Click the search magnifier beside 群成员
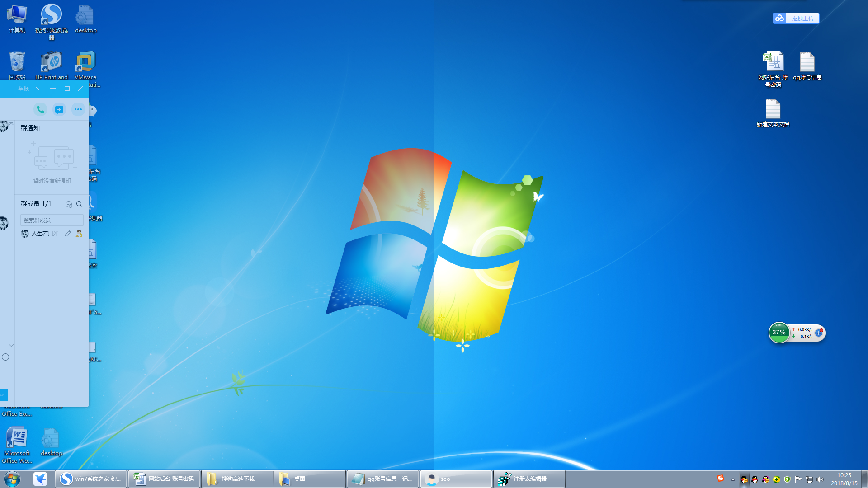The height and width of the screenshot is (488, 868). tap(80, 204)
